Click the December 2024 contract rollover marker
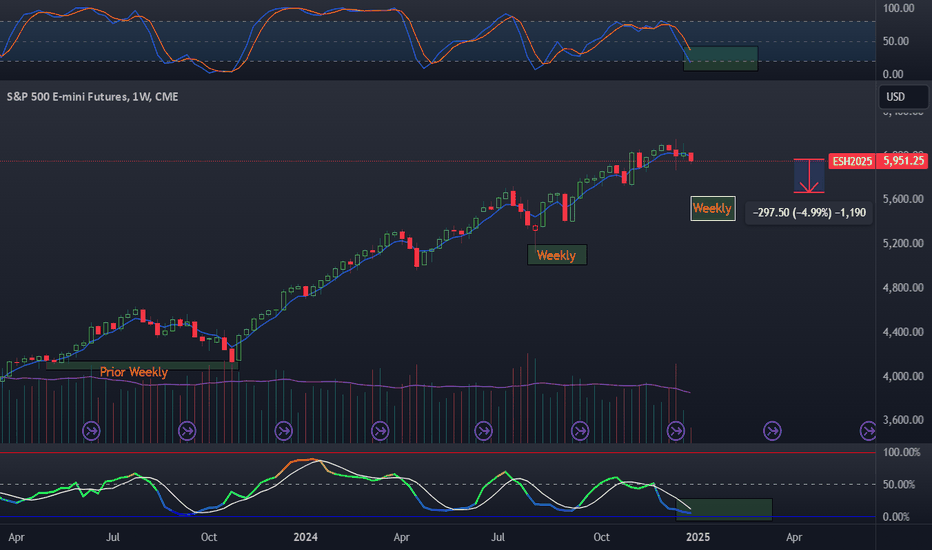The width and height of the screenshot is (932, 550). tap(676, 430)
